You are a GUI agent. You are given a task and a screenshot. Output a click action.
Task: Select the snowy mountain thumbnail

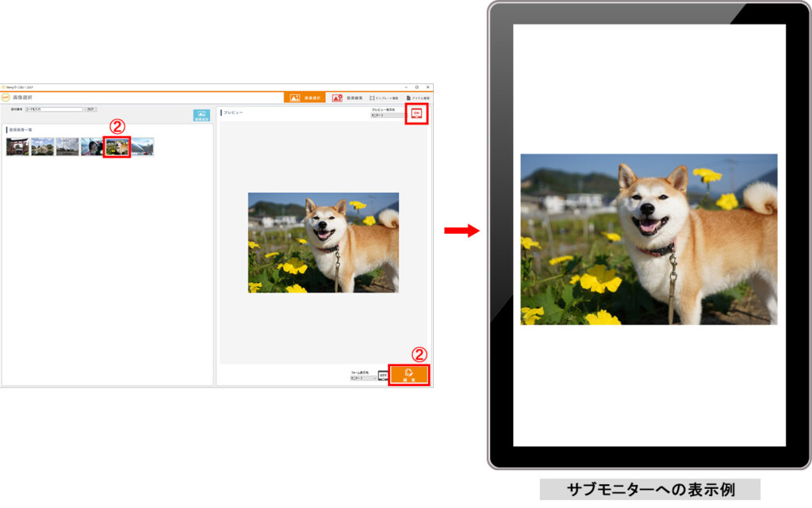143,147
